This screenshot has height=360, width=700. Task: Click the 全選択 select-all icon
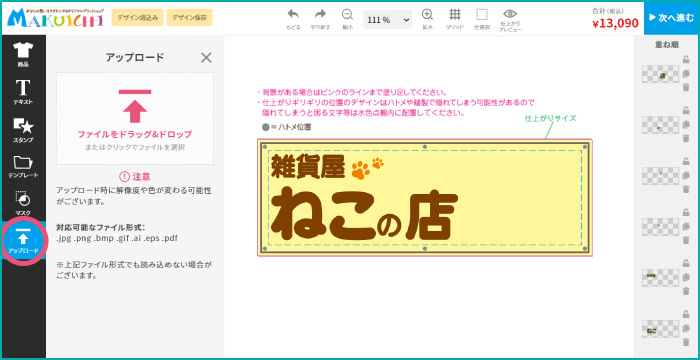pos(482,20)
